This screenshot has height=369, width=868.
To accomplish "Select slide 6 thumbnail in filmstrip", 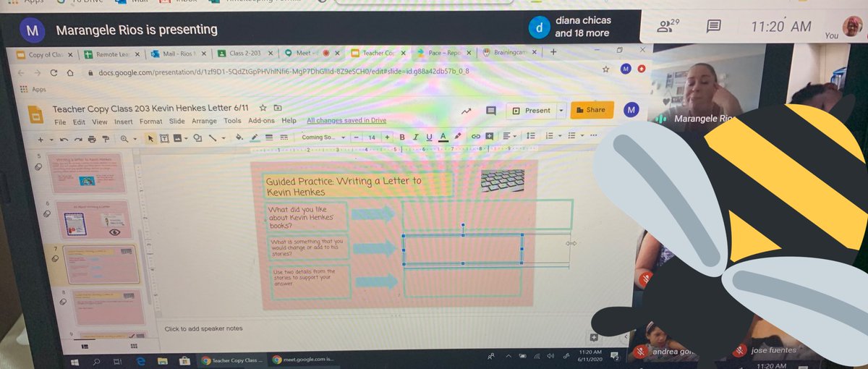I will pos(93,221).
